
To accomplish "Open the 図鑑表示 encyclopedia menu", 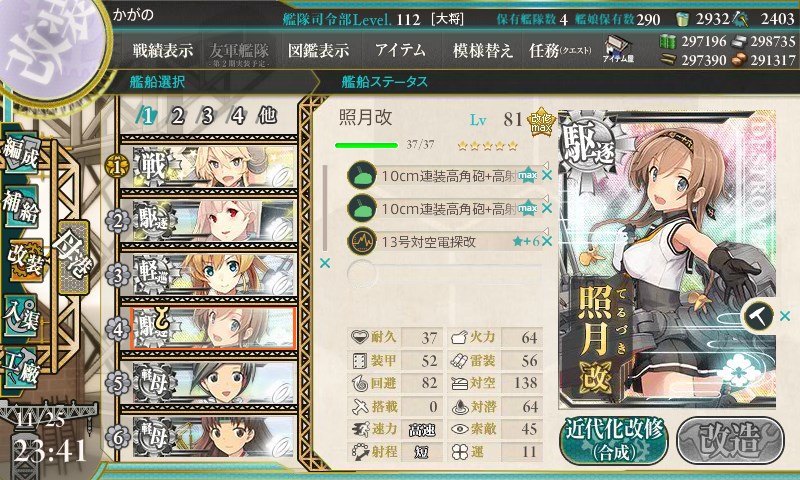I will [318, 50].
